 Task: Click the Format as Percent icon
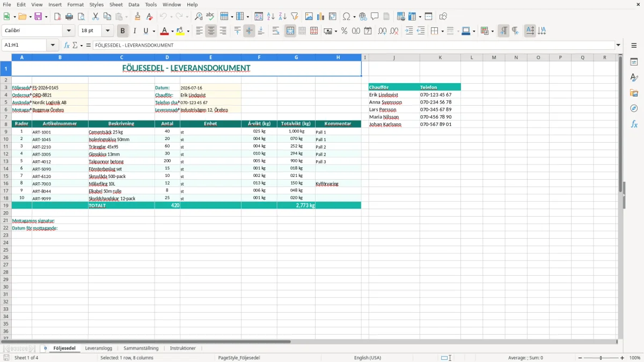pos(344,31)
